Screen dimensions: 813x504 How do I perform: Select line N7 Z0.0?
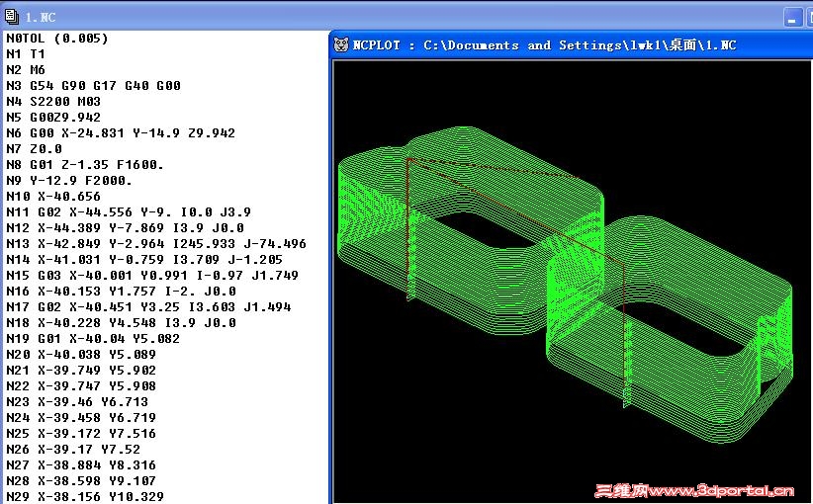pos(35,149)
